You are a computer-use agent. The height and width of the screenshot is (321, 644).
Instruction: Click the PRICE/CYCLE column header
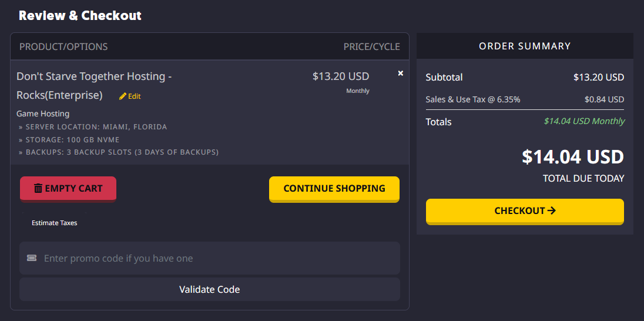pos(372,47)
